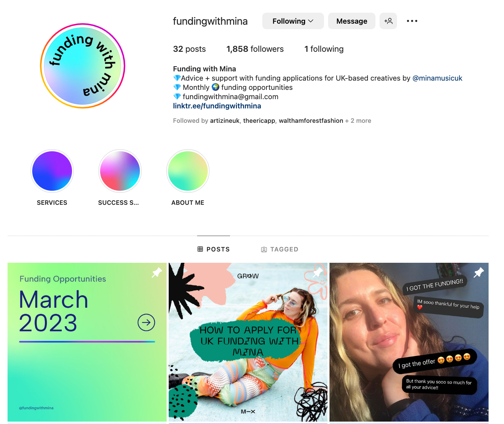Switch to the TAGGED tab

click(x=280, y=249)
